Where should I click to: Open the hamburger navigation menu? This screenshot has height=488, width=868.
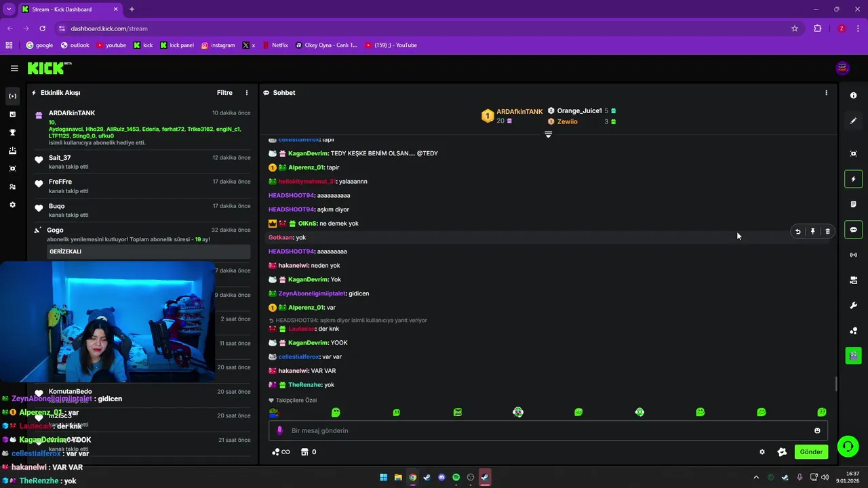[14, 68]
